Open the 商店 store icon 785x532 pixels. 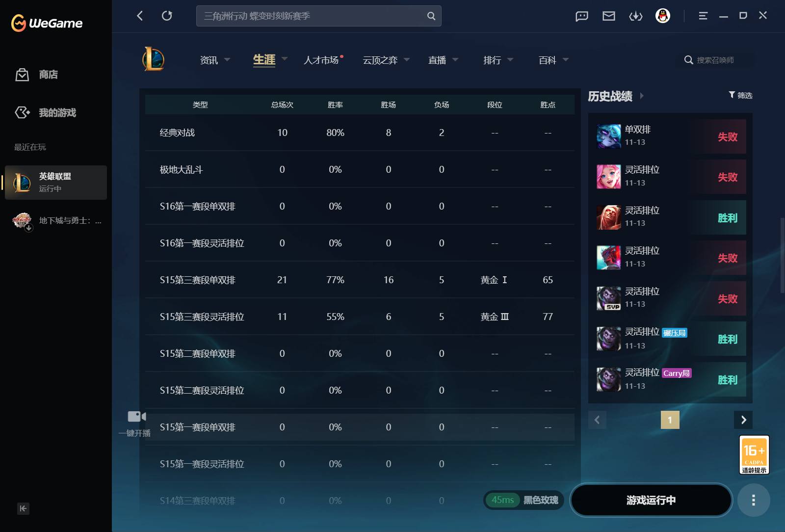pyautogui.click(x=22, y=75)
